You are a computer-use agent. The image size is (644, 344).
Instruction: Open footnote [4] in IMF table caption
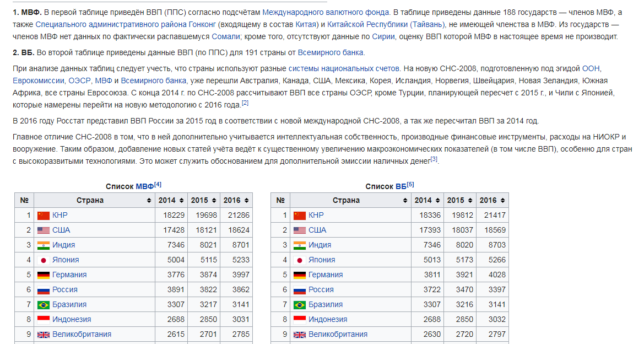[x=158, y=185]
